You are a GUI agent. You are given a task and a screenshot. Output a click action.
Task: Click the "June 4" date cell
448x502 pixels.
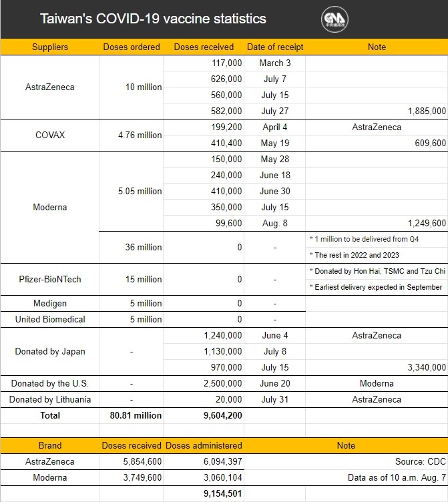point(275,335)
